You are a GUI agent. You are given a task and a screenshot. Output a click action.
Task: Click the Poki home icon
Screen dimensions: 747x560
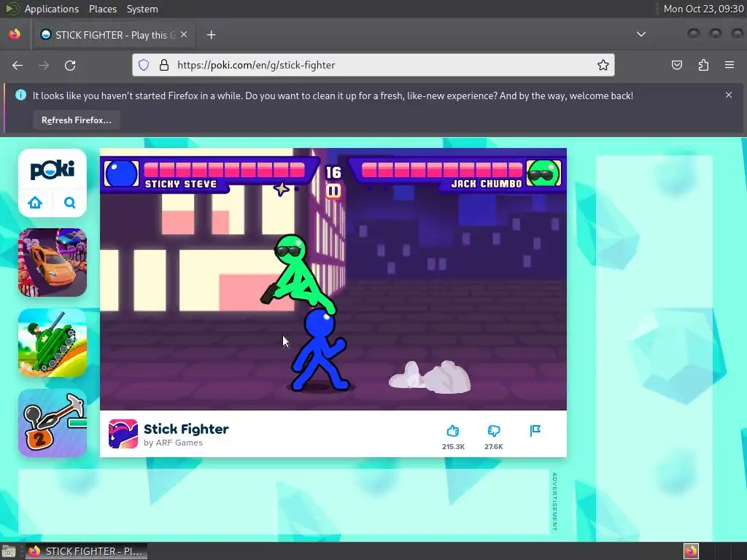35,203
